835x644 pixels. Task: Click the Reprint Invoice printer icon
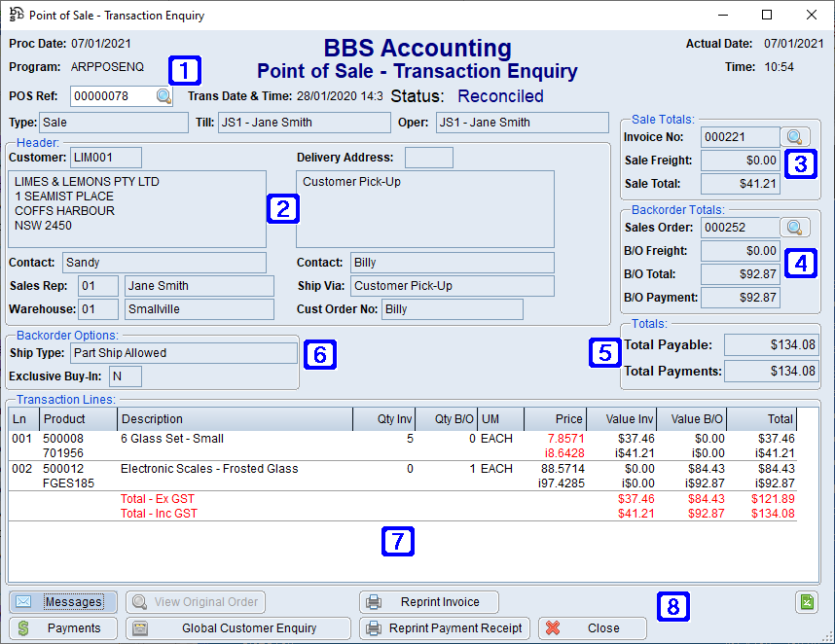coord(375,601)
